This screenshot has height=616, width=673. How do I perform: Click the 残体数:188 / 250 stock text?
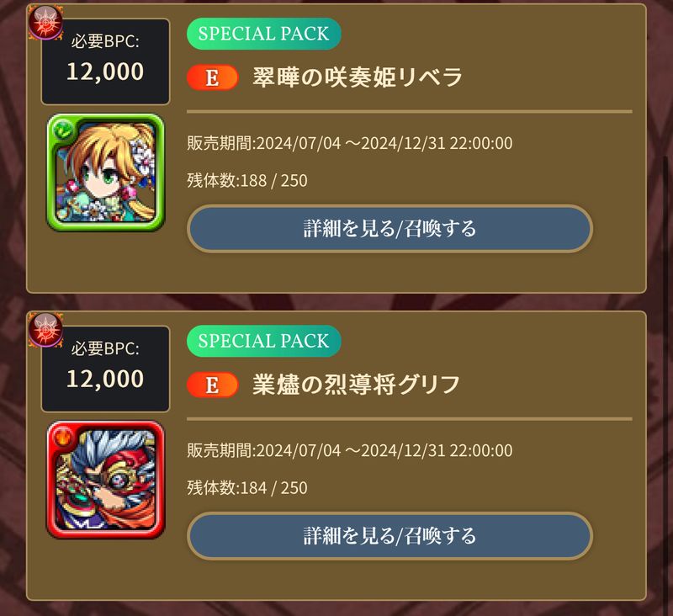point(247,181)
